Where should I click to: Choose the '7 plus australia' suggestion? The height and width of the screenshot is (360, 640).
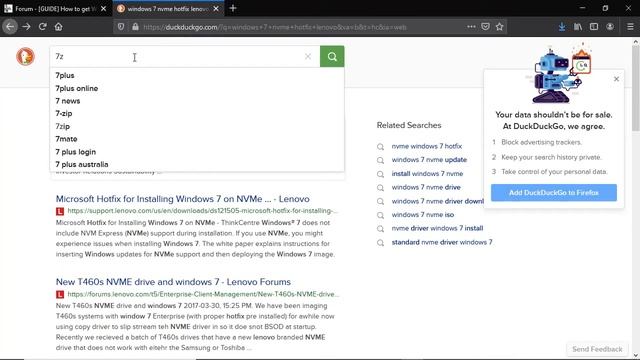click(82, 164)
